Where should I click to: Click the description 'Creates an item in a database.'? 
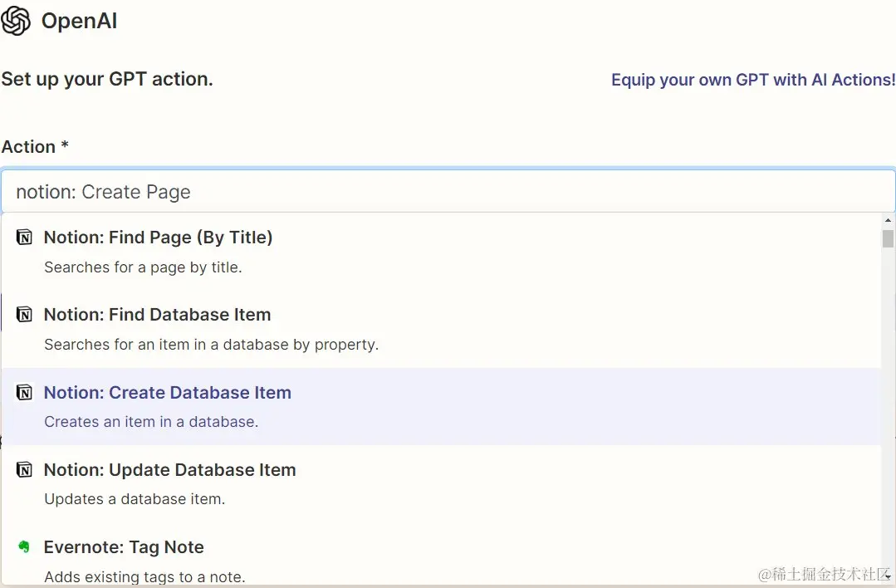(151, 422)
